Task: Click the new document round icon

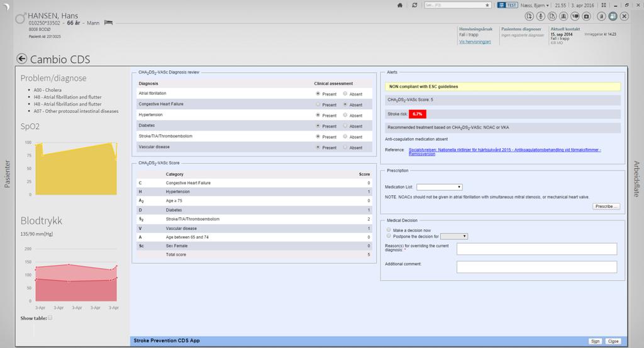Action: point(529,16)
